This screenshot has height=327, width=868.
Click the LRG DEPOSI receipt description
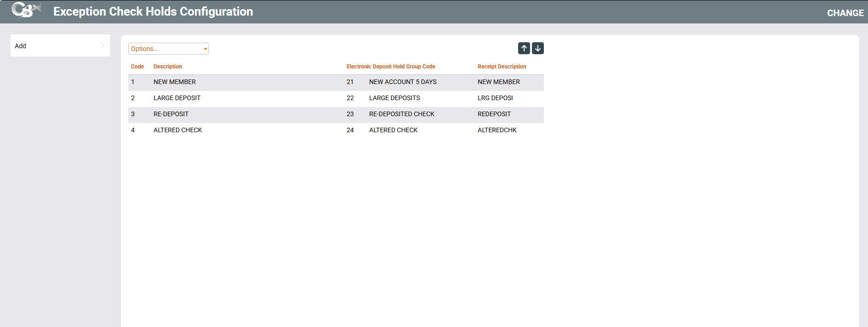[495, 98]
